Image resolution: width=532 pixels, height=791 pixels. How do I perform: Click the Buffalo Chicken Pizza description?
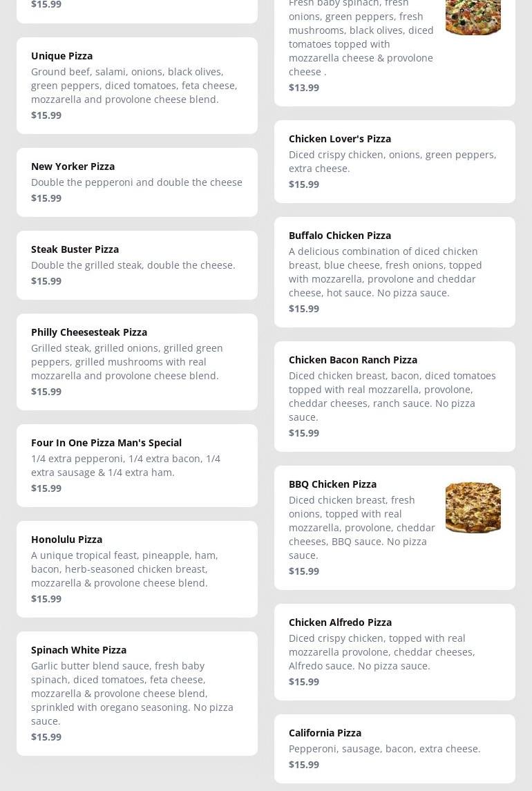(386, 271)
